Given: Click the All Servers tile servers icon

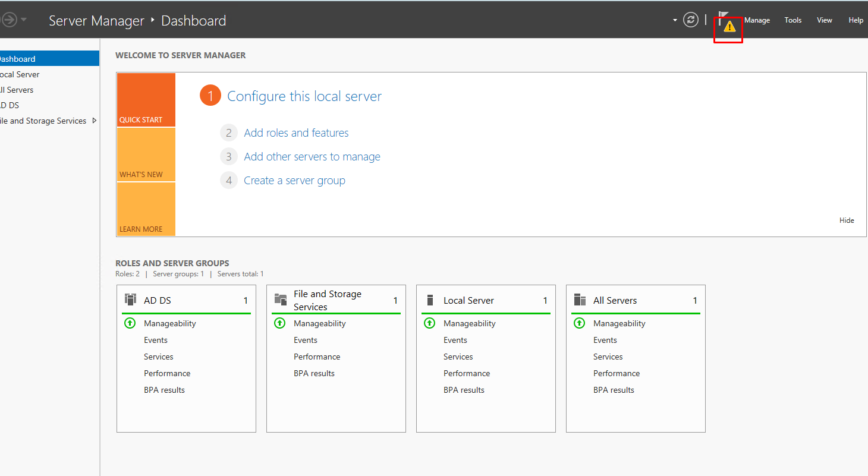Looking at the screenshot, I should pyautogui.click(x=580, y=300).
